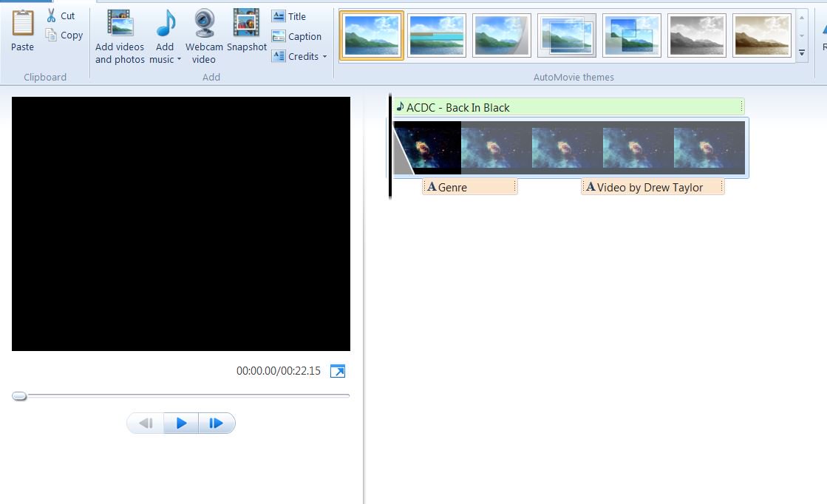Add a Title to the movie
Screen dimensions: 827x504
coord(289,16)
